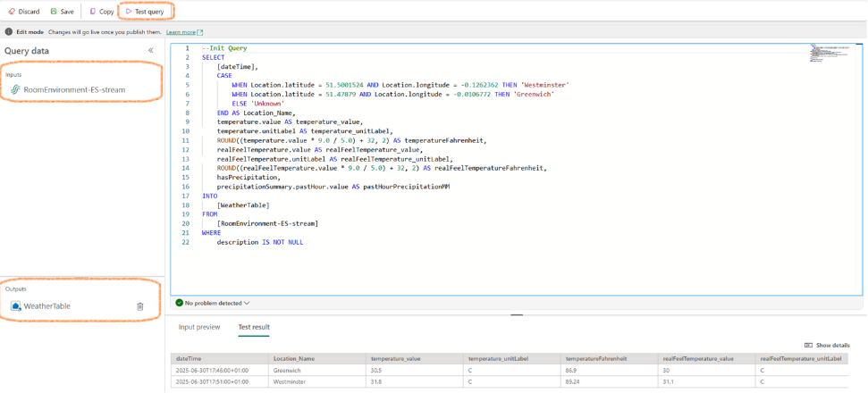The width and height of the screenshot is (868, 393).
Task: Click the Test query play icon
Action: (x=129, y=11)
